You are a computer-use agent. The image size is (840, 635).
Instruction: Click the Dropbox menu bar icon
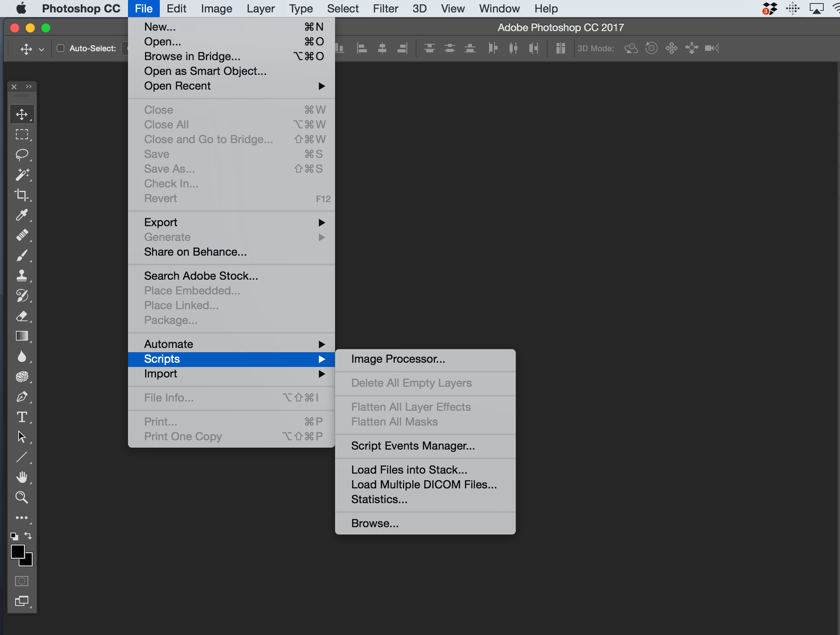point(770,9)
